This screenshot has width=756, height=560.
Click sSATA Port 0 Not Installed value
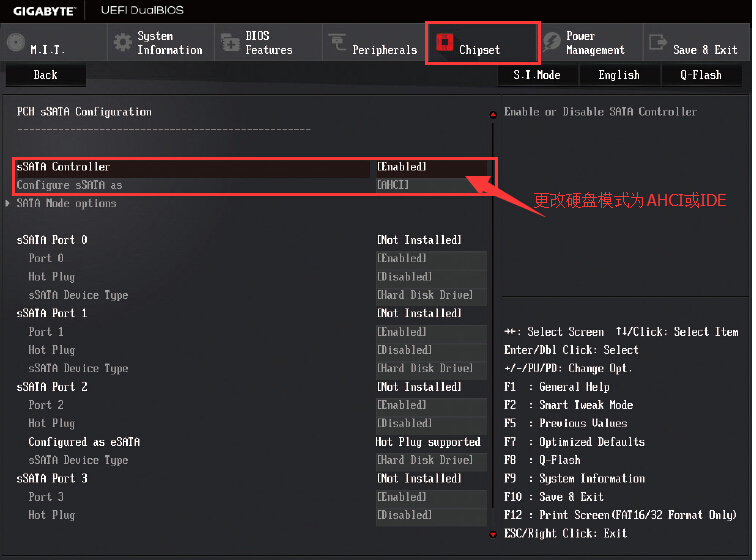419,240
